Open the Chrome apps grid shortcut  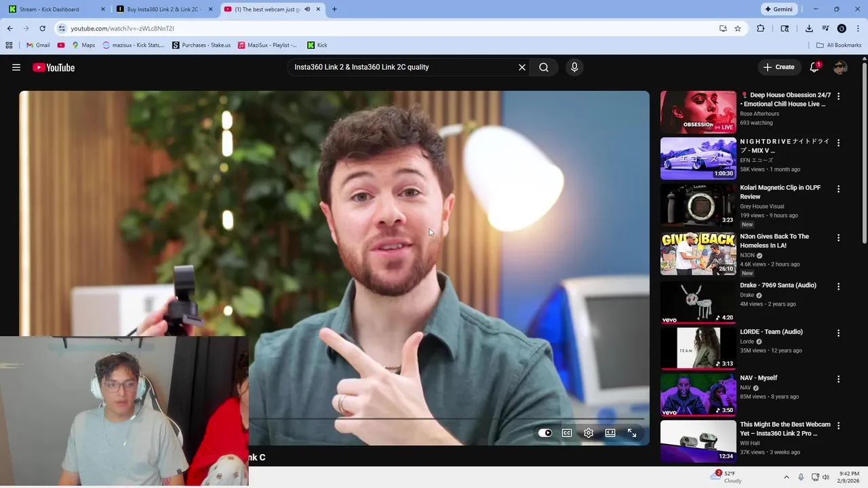click(9, 45)
